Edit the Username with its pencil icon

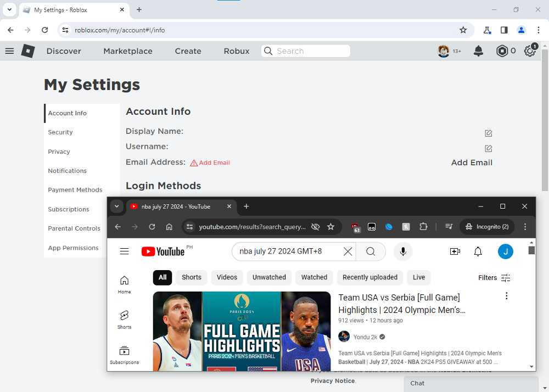coord(489,149)
